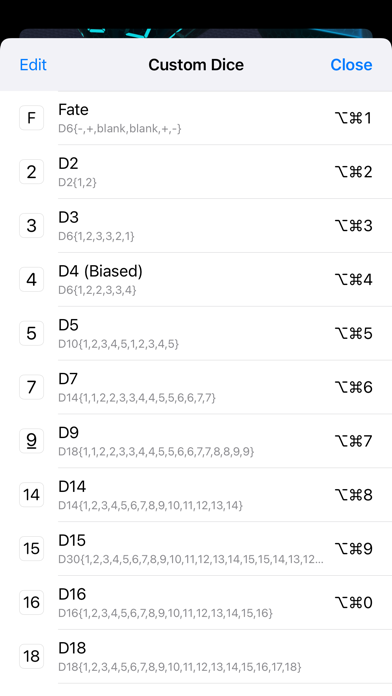Image resolution: width=392 pixels, height=696 pixels.
Task: Tap the D16 row shortcut ⌥⌘0
Action: [353, 603]
